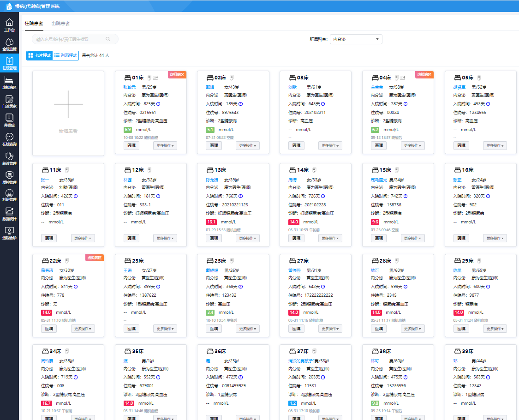Click 医嘱 button on 03床 card
Image resolution: width=519 pixels, height=420 pixels.
coord(296,146)
